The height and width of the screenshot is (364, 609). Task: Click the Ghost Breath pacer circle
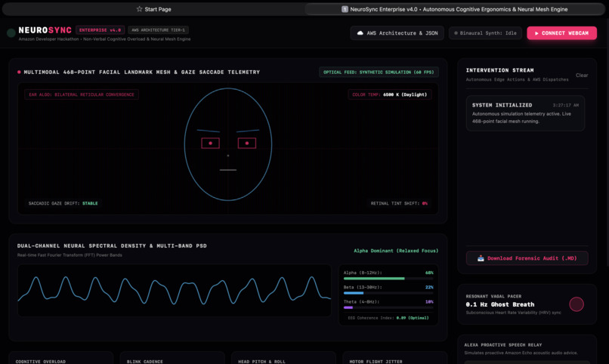[x=577, y=304]
